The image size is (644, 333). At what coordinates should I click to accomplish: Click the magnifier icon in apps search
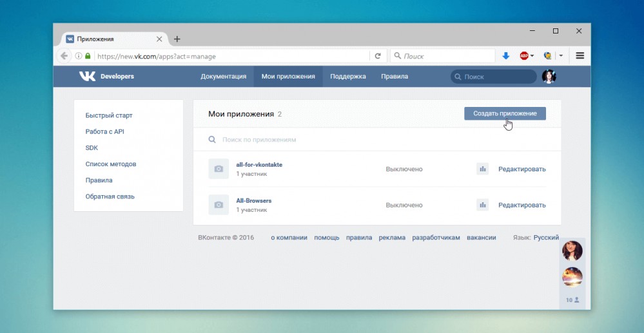coord(212,140)
